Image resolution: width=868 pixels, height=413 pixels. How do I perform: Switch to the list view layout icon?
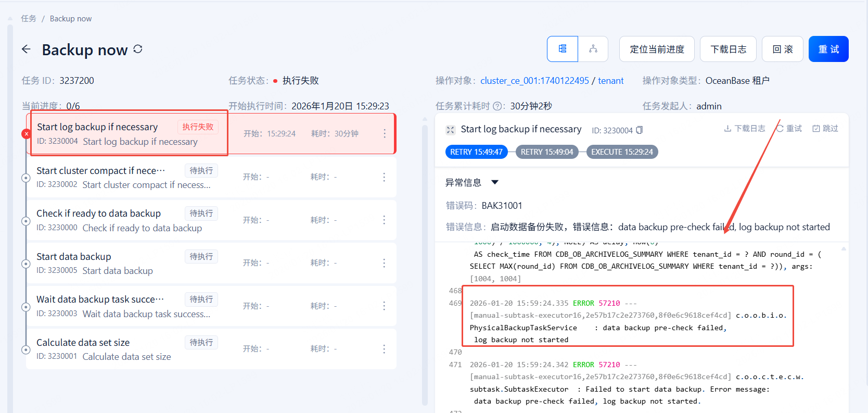563,49
